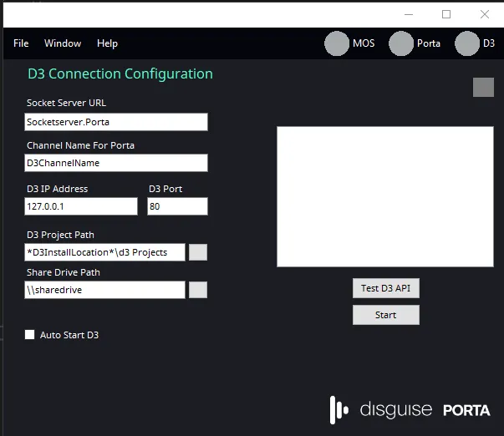Click the Auto Start D3 label text
504x436 pixels.
69,335
